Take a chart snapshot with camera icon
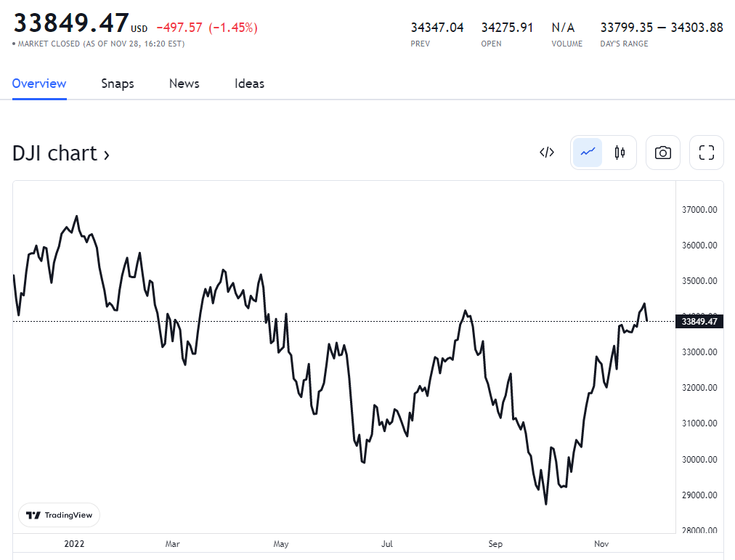Viewport: 735px width, 560px height. [662, 153]
